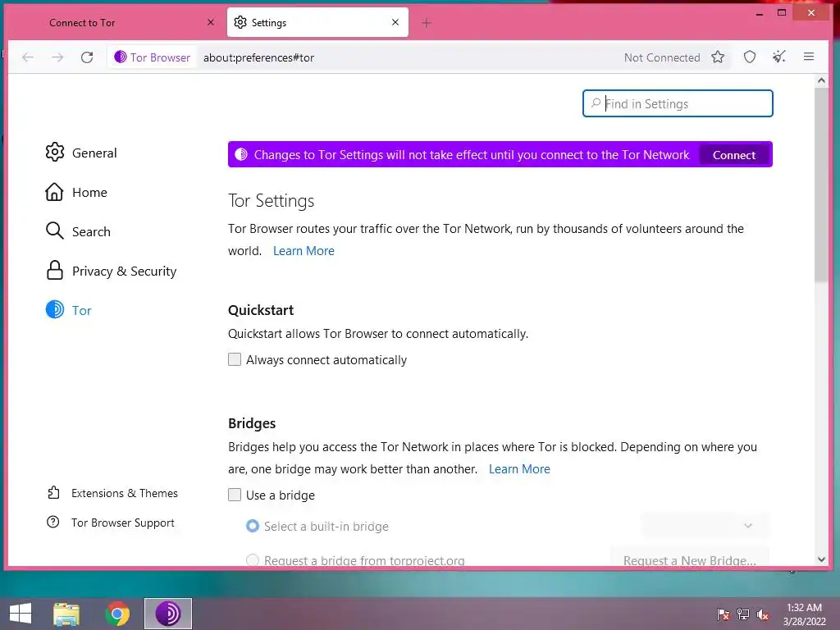
Task: Open Extensions & Themes
Action: click(112, 493)
